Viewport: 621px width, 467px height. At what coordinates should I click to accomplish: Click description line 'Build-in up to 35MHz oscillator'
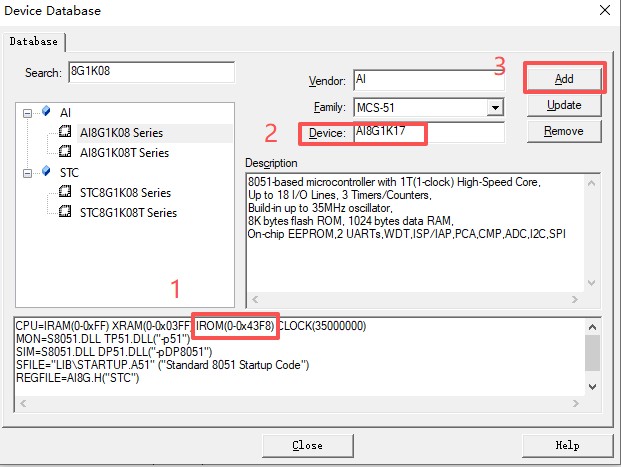tap(320, 208)
